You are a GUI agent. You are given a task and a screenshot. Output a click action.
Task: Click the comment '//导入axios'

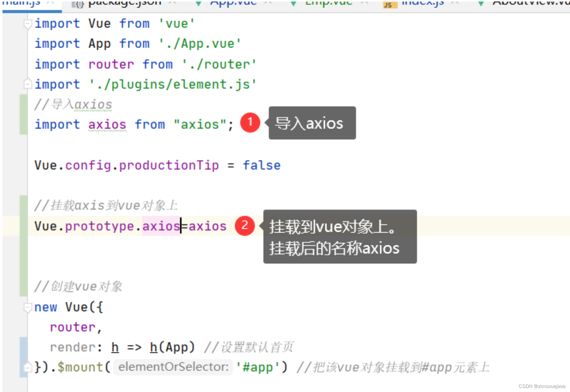[x=73, y=105]
